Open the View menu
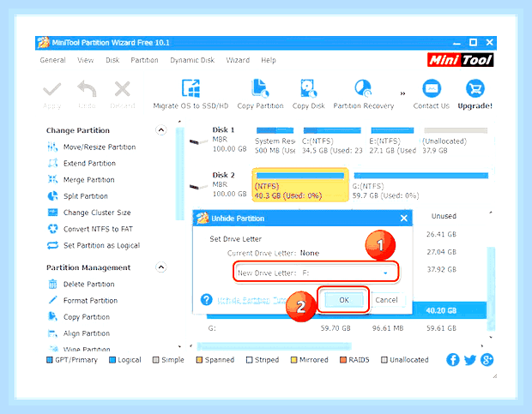Image resolution: width=532 pixels, height=414 pixels. [x=85, y=60]
